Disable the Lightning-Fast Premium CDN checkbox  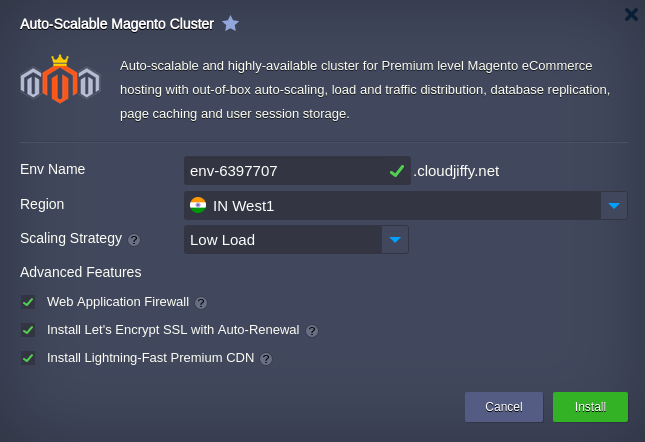tap(28, 358)
